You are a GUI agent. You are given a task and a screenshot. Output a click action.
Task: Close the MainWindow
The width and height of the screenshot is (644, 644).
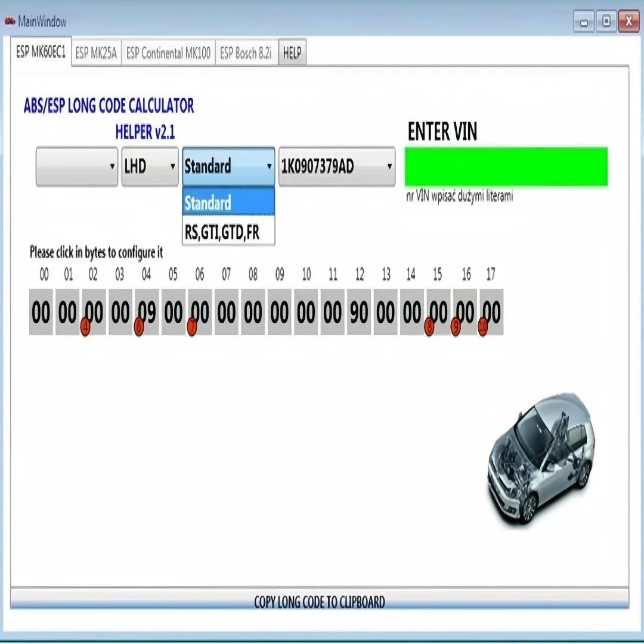click(x=628, y=21)
